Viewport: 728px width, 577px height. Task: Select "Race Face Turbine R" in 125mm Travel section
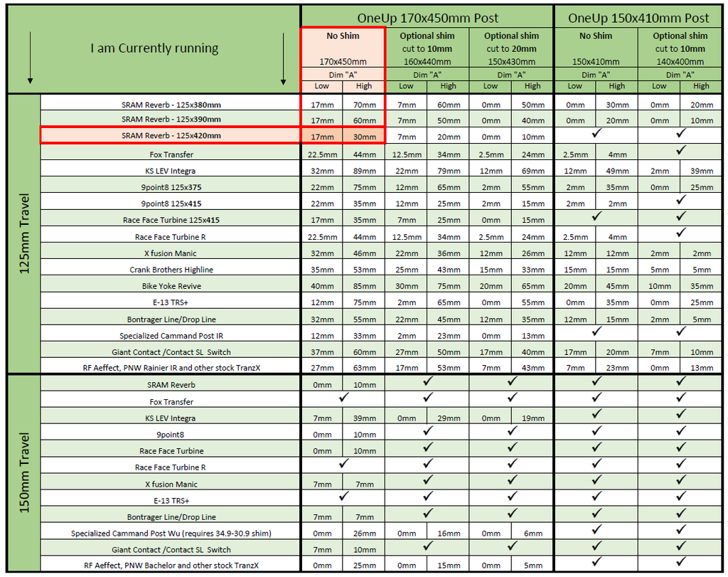coord(171,237)
